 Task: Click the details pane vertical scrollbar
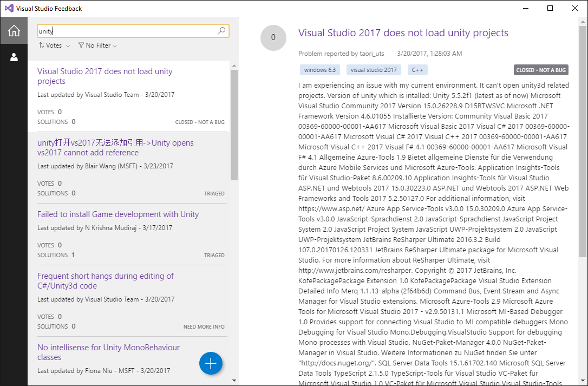[583, 141]
